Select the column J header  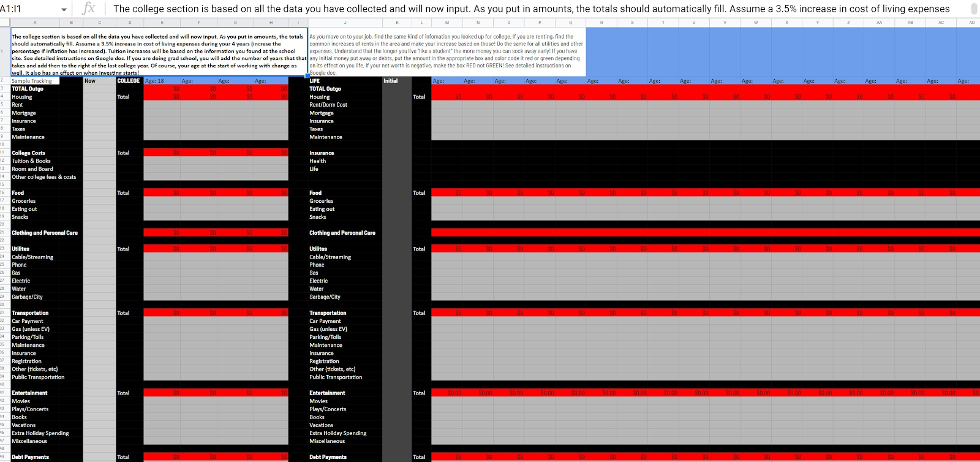[x=345, y=22]
